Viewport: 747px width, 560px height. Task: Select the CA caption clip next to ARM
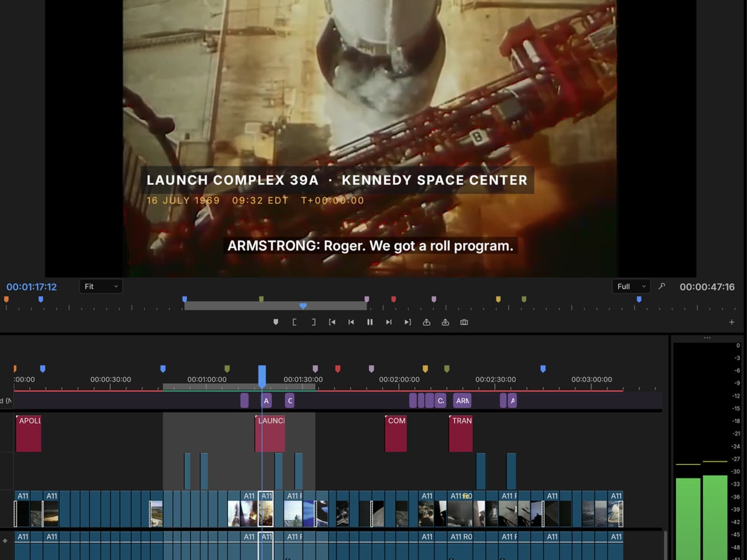(x=440, y=400)
